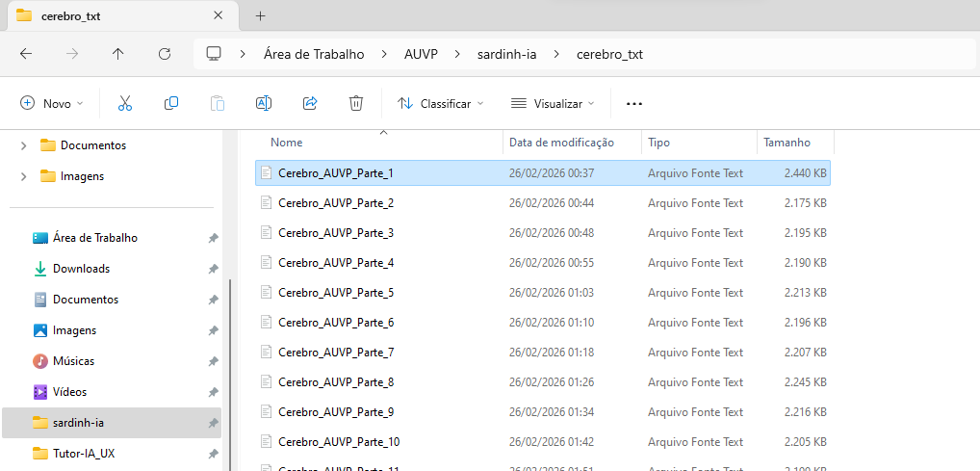The width and height of the screenshot is (980, 471).
Task: Click the Cut scissors icon
Action: [x=124, y=103]
